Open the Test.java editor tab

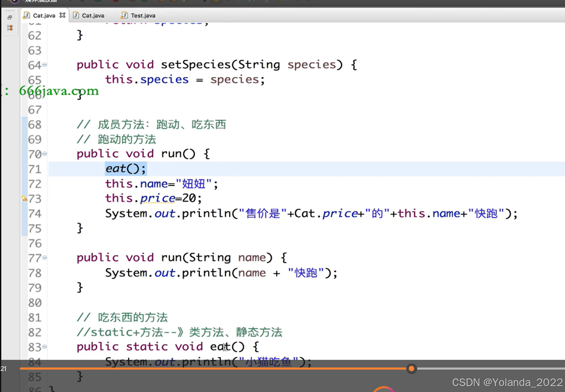[x=138, y=15]
